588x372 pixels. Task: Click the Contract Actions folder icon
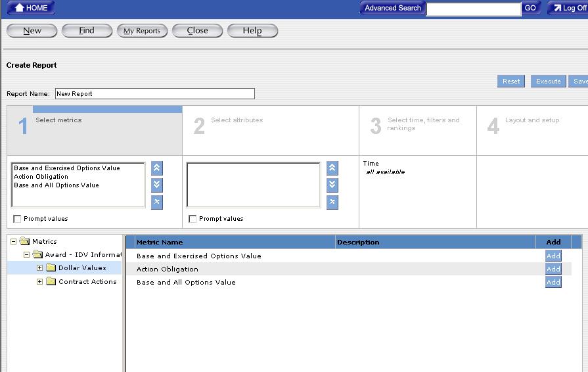pos(51,281)
